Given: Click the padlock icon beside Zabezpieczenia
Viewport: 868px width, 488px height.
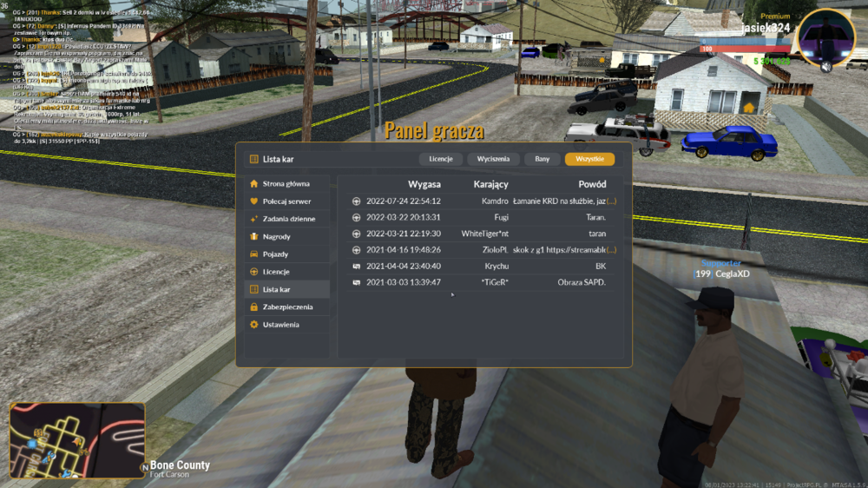Looking at the screenshot, I should coord(254,307).
